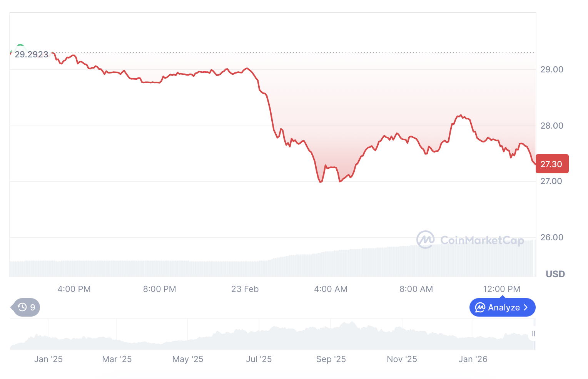Click Mar '25 on the overview timeline

click(117, 359)
